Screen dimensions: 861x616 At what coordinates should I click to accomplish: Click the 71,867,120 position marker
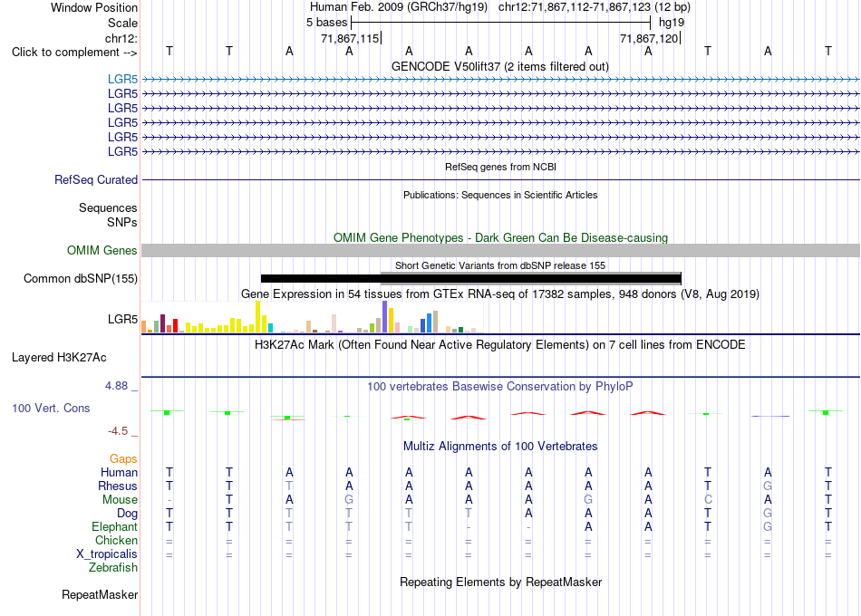(650, 38)
